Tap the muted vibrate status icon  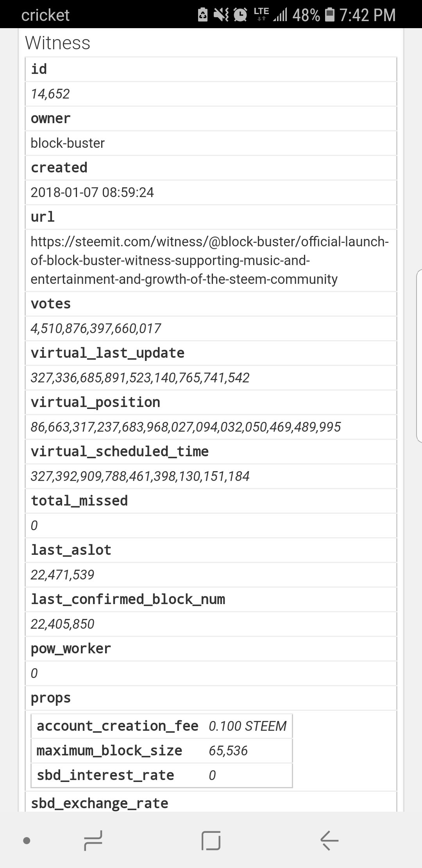click(221, 15)
